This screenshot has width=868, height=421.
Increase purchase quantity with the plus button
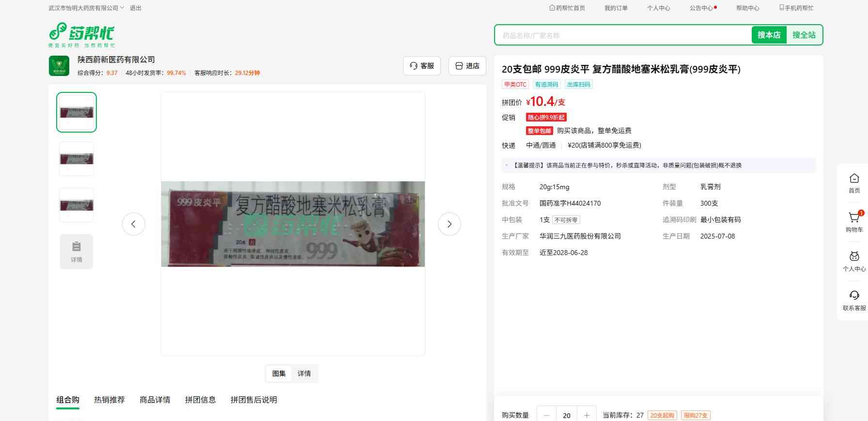coord(587,415)
